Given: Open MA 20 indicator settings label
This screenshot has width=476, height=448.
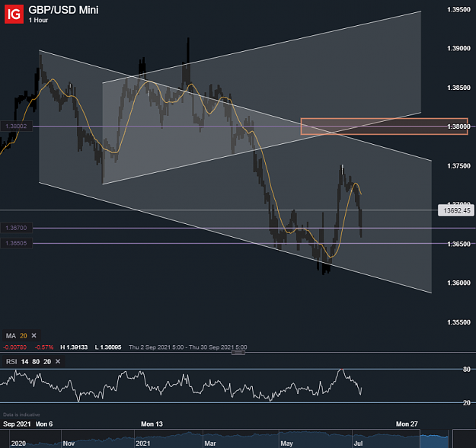Looking at the screenshot, I should pyautogui.click(x=17, y=336).
